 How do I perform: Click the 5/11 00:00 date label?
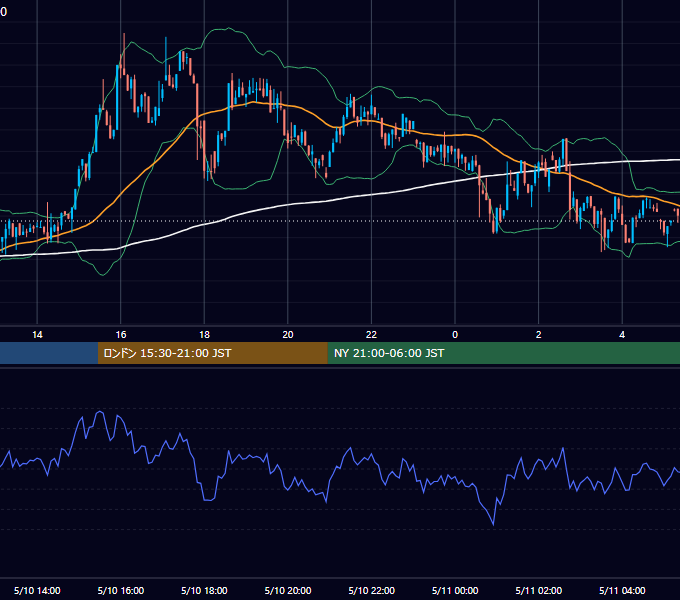455,590
